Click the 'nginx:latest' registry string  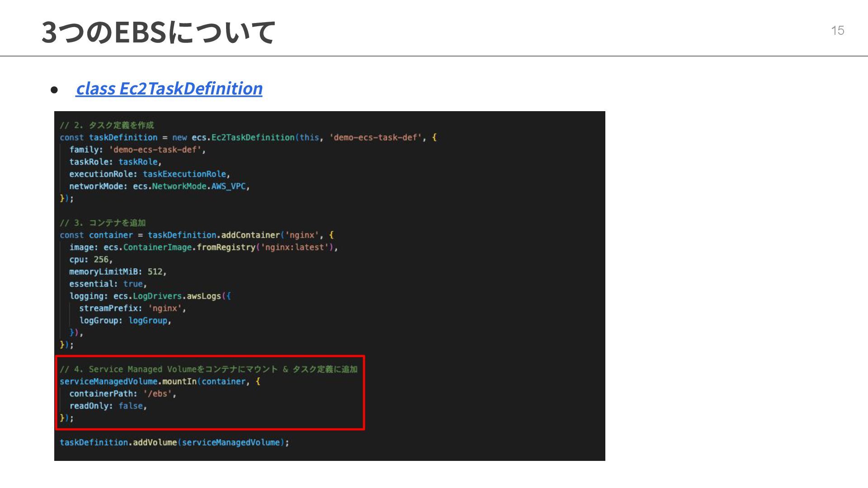click(294, 247)
